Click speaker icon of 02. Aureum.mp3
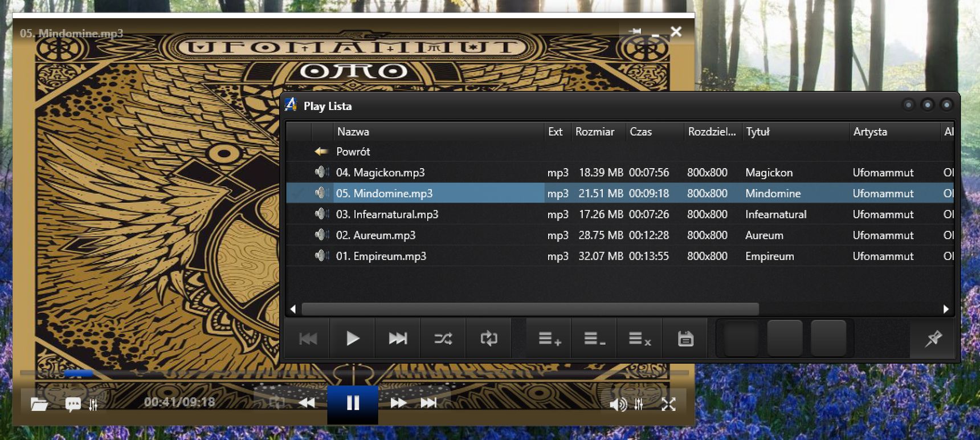This screenshot has height=440, width=980. tap(322, 234)
